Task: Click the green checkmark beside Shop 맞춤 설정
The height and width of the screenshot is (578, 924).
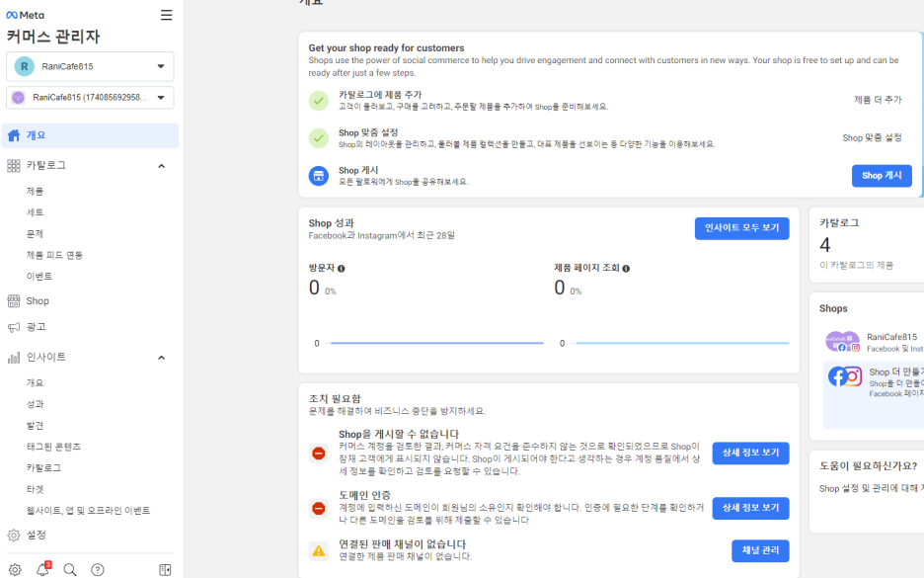Action: (x=319, y=138)
